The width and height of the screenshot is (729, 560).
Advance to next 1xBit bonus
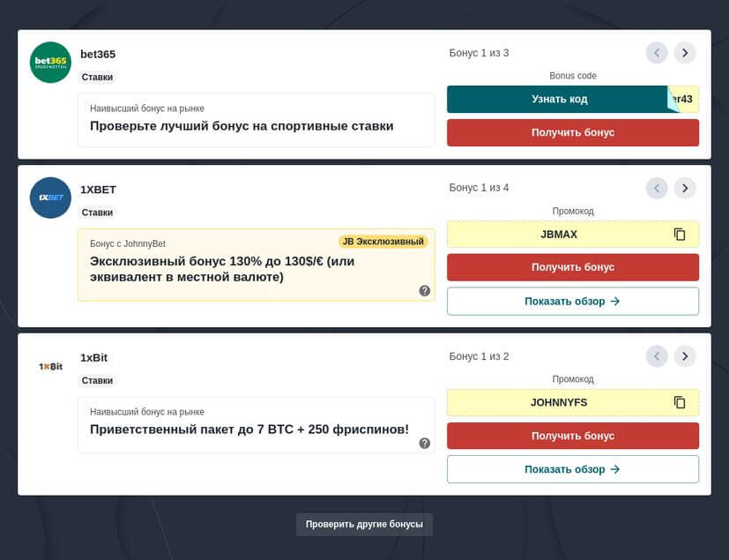pyautogui.click(x=685, y=356)
